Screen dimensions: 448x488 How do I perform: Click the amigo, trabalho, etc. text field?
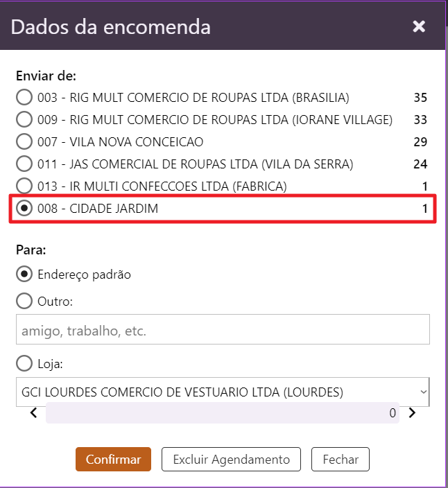pyautogui.click(x=223, y=331)
